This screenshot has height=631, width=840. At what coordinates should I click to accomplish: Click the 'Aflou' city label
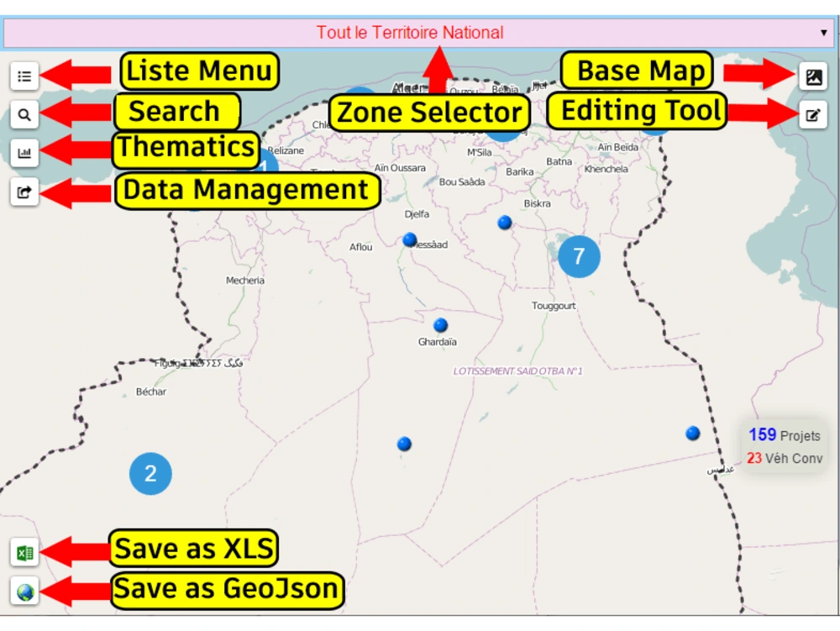tap(360, 247)
